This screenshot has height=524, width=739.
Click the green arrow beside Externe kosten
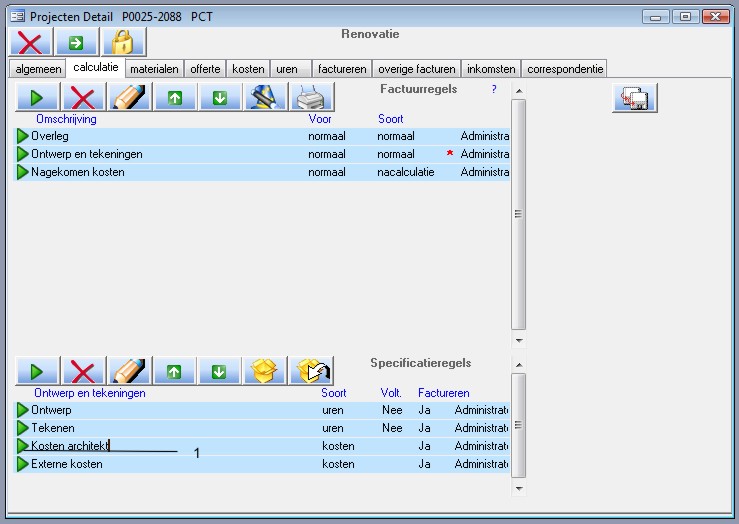click(x=22, y=464)
